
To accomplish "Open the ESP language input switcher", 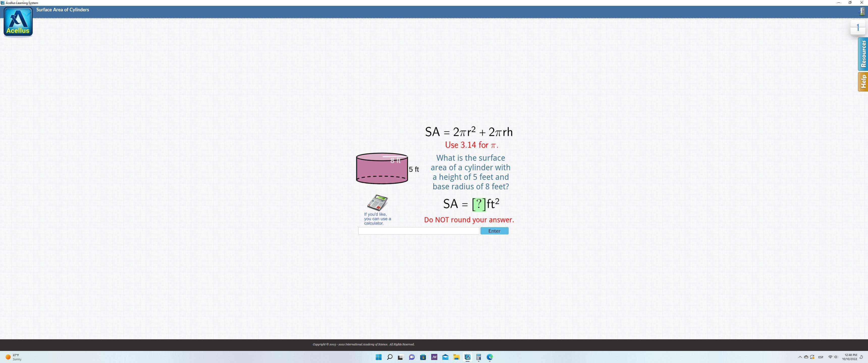I will tap(821, 357).
